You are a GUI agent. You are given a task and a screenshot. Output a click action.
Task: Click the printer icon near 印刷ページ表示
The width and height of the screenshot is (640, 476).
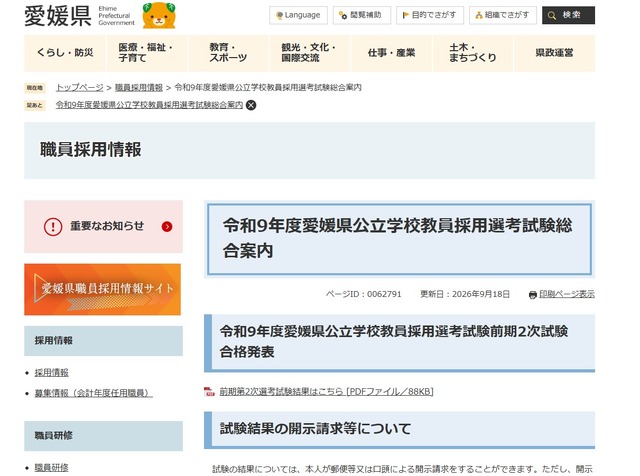click(533, 294)
